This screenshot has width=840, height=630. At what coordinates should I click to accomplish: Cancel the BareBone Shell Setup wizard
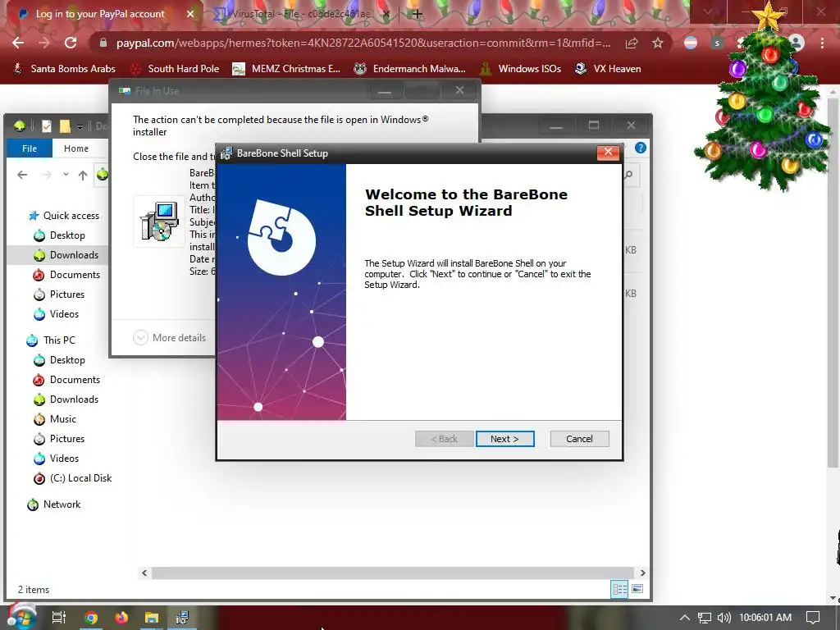coord(579,439)
